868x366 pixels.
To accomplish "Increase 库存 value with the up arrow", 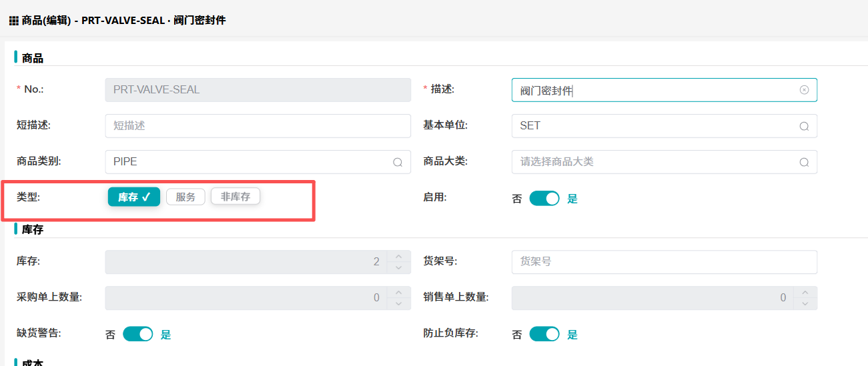I will (398, 257).
